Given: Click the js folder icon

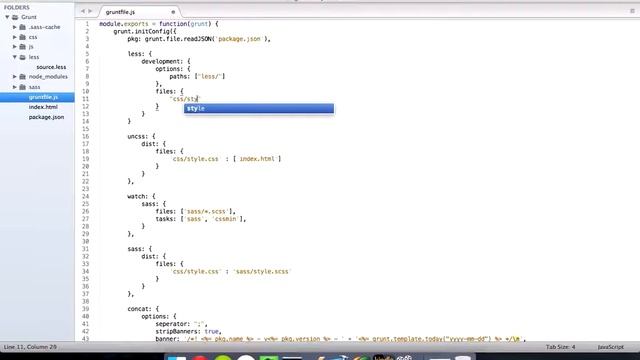Looking at the screenshot, I should (x=22, y=47).
